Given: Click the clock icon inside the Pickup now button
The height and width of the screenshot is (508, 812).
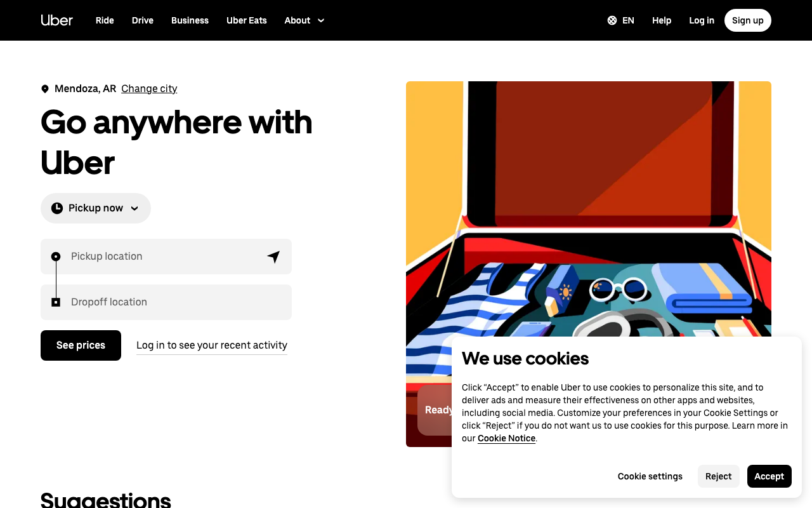Looking at the screenshot, I should tap(58, 208).
